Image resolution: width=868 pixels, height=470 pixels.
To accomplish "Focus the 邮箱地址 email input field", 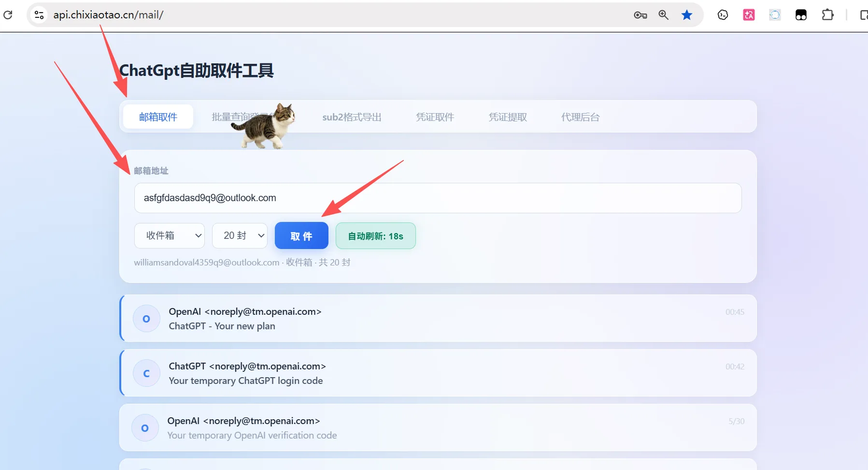I will (x=438, y=198).
